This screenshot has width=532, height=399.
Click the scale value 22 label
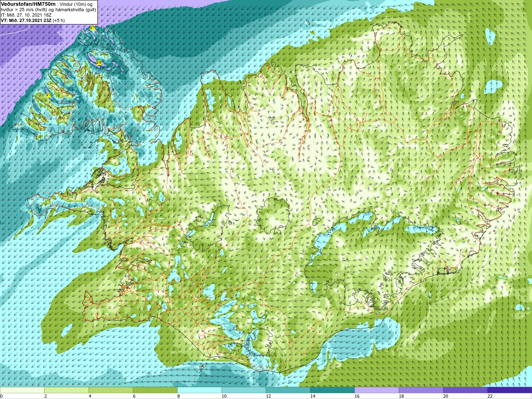click(490, 396)
